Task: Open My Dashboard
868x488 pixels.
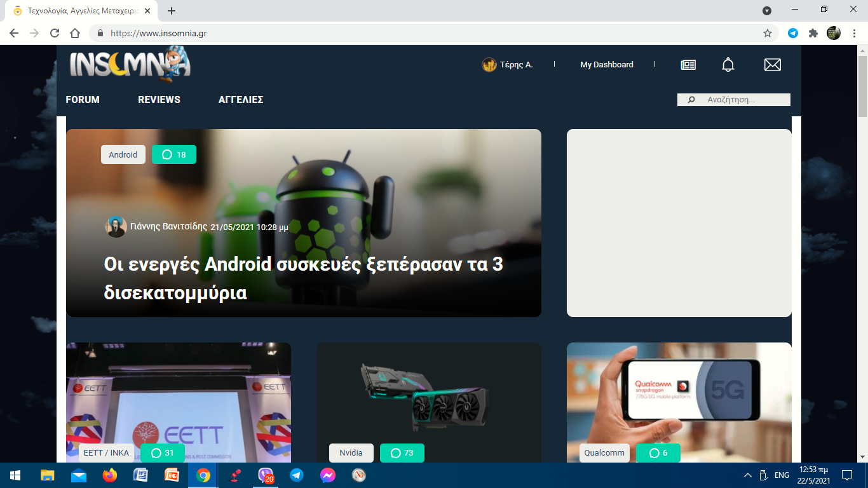Action: click(x=607, y=64)
